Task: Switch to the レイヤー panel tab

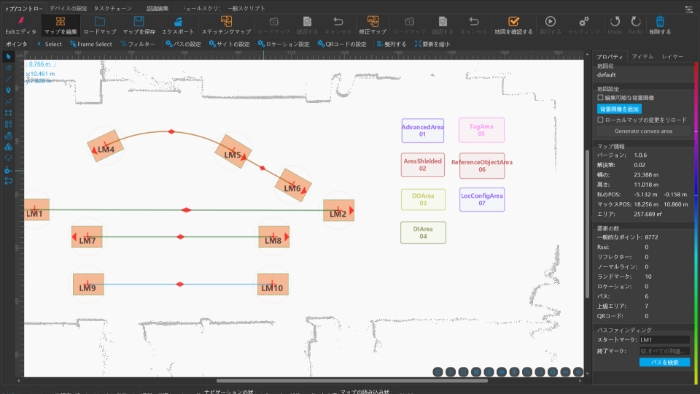Action: (x=672, y=57)
